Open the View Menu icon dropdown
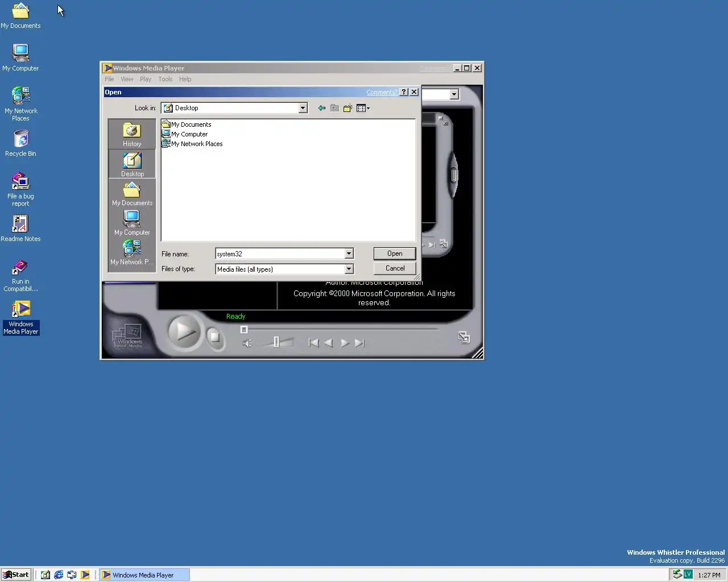 click(x=363, y=108)
